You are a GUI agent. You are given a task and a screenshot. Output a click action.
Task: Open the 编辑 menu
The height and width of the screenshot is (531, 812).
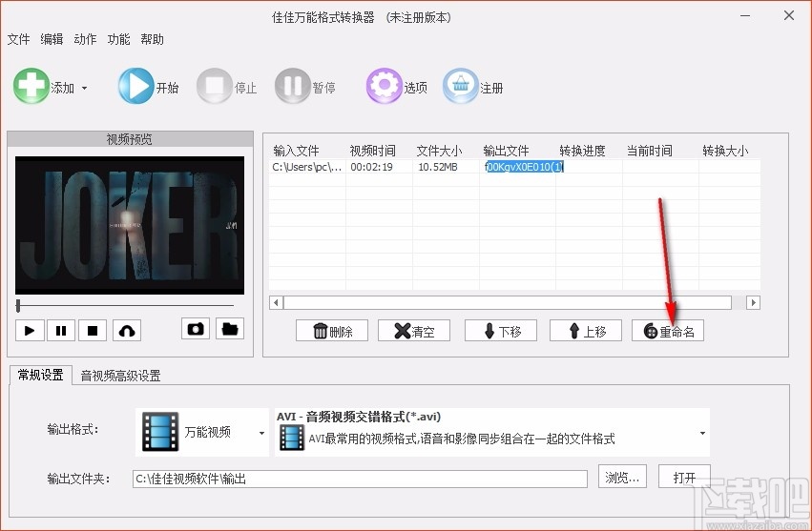pyautogui.click(x=52, y=39)
